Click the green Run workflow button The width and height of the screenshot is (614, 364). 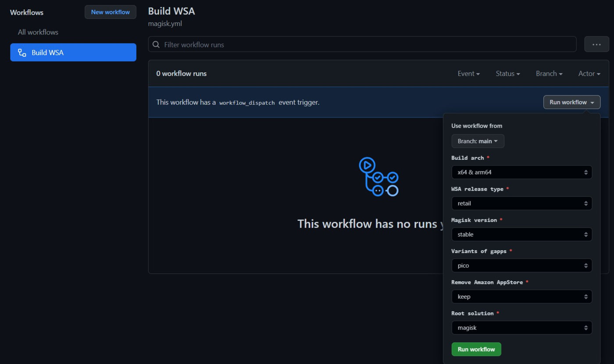(x=476, y=349)
